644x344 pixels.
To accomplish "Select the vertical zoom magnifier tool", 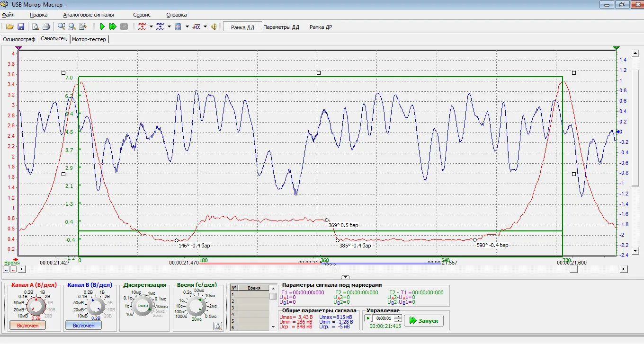I will [x=62, y=27].
